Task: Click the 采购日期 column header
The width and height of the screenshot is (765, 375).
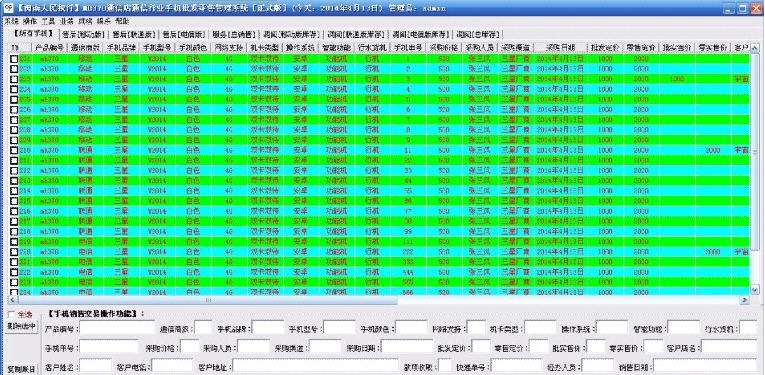Action: point(560,48)
